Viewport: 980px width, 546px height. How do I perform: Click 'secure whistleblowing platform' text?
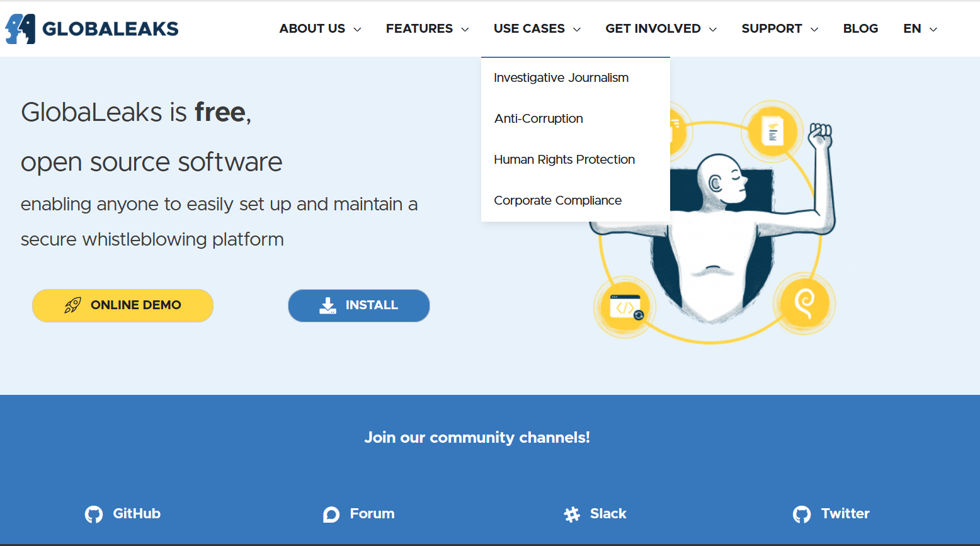click(x=152, y=239)
